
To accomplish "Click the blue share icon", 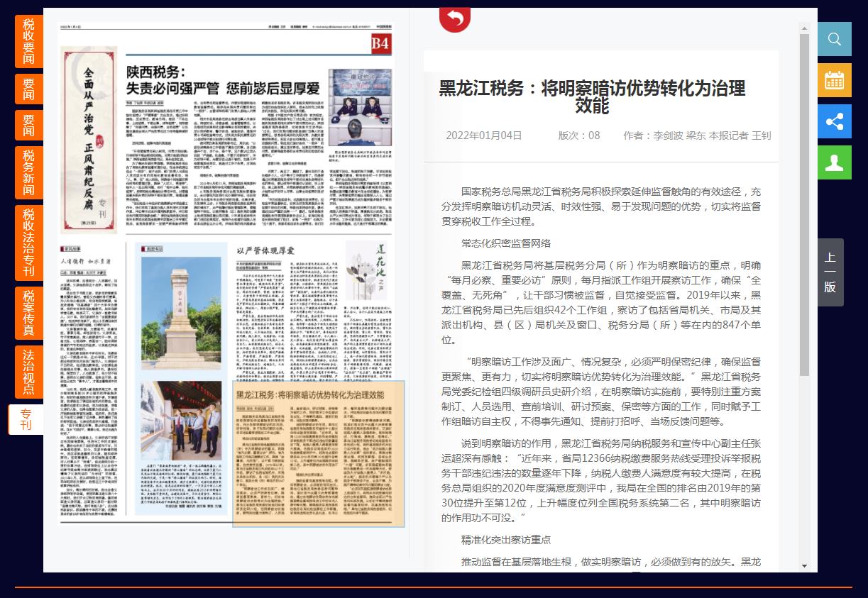I will click(x=834, y=121).
